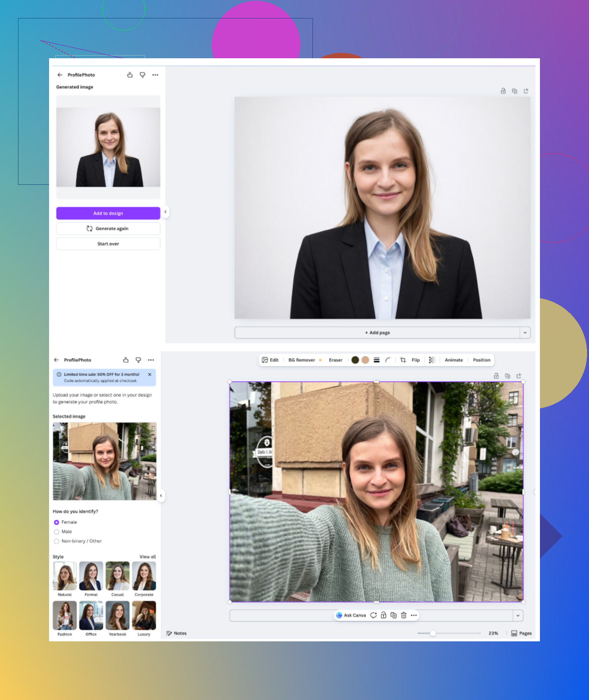
Task: Click the Add to design button
Action: point(108,213)
